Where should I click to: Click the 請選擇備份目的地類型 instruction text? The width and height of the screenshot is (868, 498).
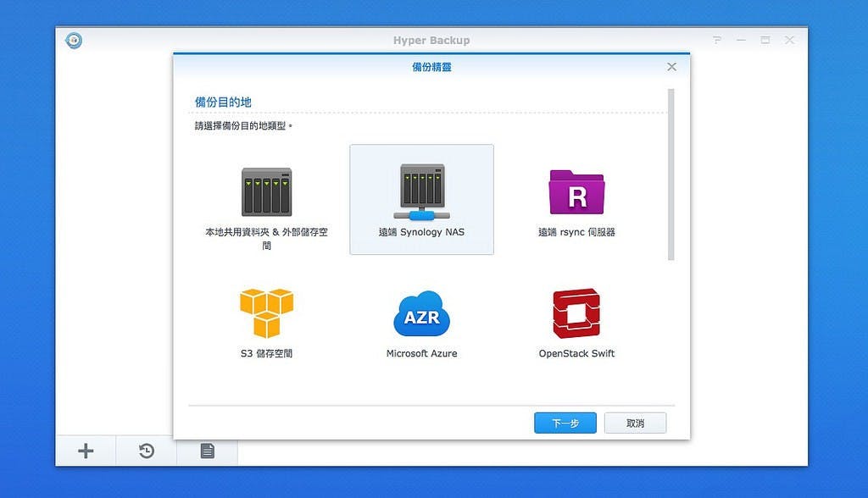click(243, 126)
